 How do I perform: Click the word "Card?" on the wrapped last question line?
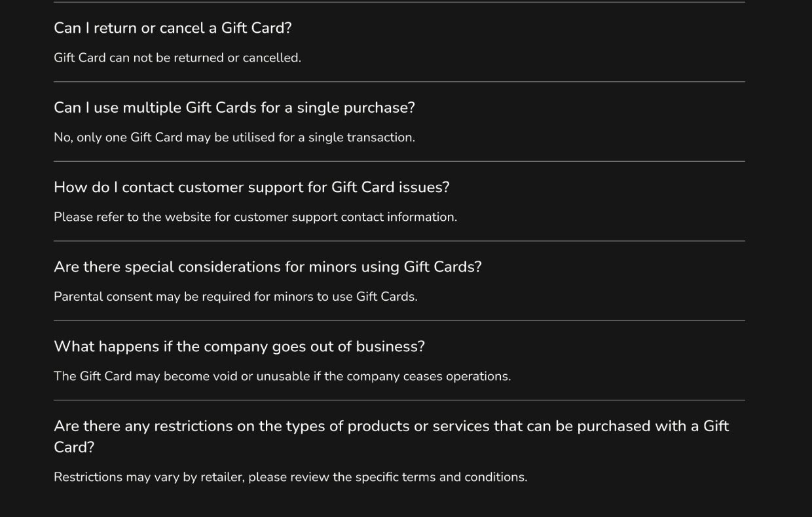pos(74,447)
